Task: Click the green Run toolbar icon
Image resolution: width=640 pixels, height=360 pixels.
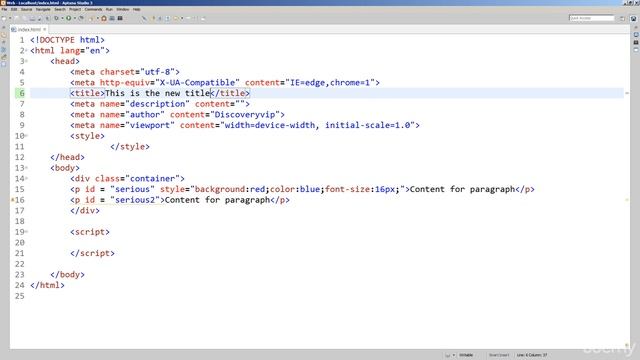Action: (x=69, y=18)
